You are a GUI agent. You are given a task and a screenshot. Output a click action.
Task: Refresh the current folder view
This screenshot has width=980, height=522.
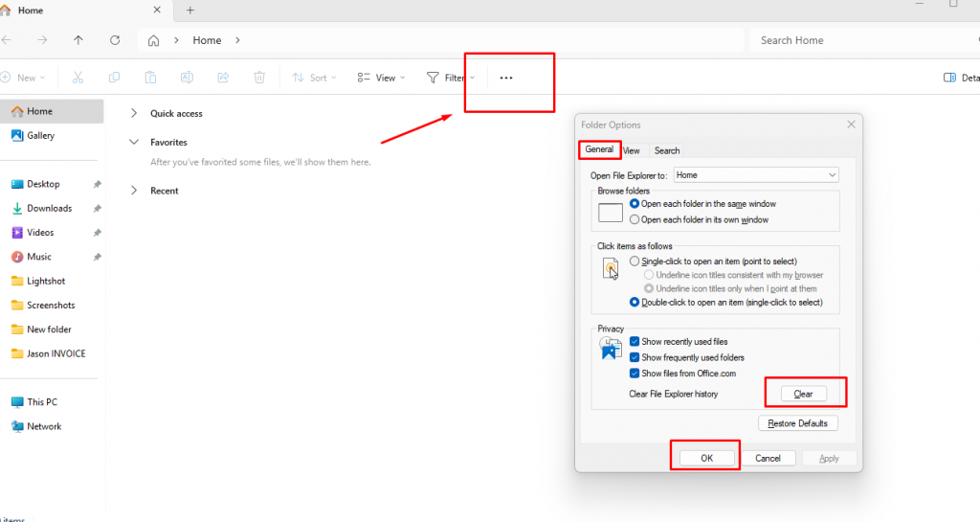(115, 40)
